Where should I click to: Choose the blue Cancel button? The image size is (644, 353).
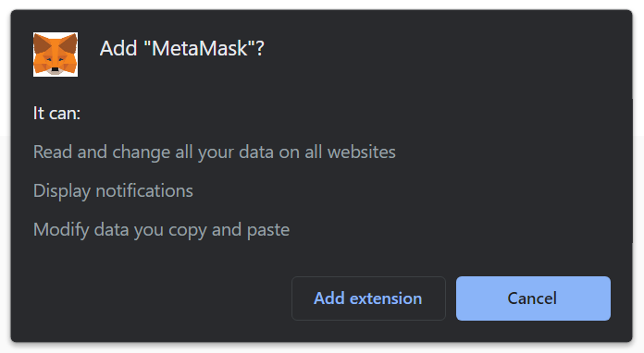point(533,298)
